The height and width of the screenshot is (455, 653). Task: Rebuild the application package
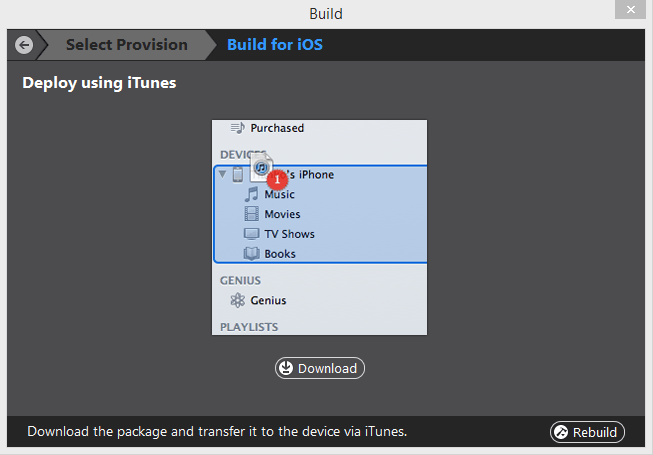point(587,432)
